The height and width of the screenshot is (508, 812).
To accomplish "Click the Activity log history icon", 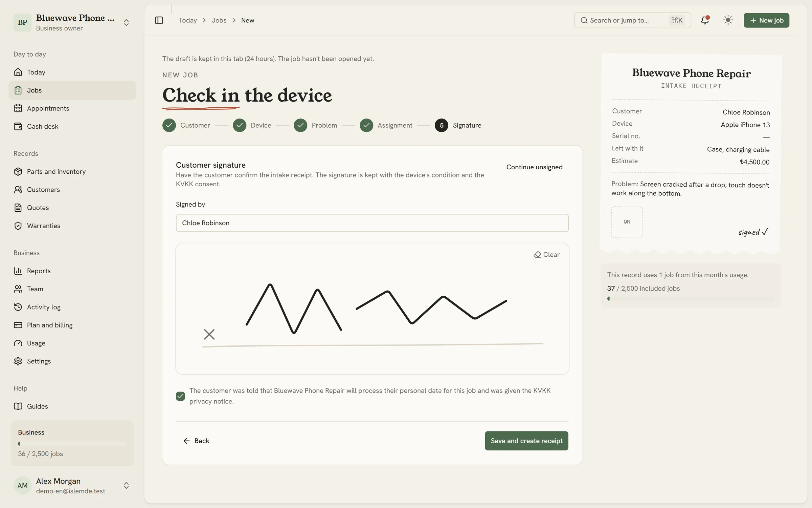I will tap(18, 307).
